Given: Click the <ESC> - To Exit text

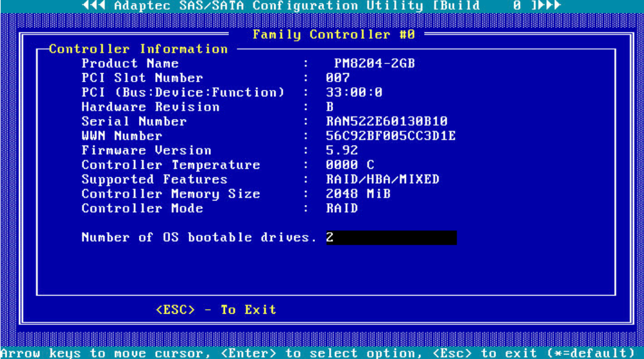Looking at the screenshot, I should (x=216, y=310).
